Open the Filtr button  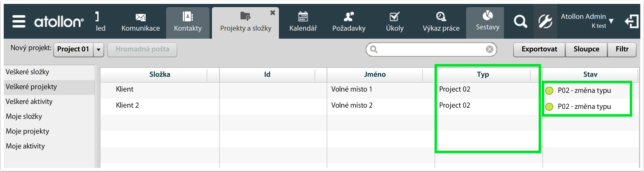[622, 49]
